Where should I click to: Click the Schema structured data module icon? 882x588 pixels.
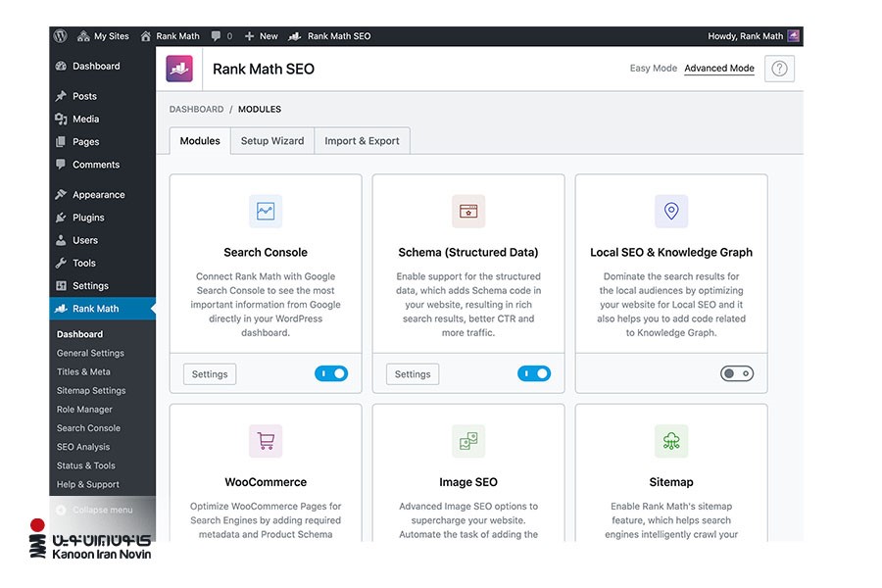[x=468, y=211]
